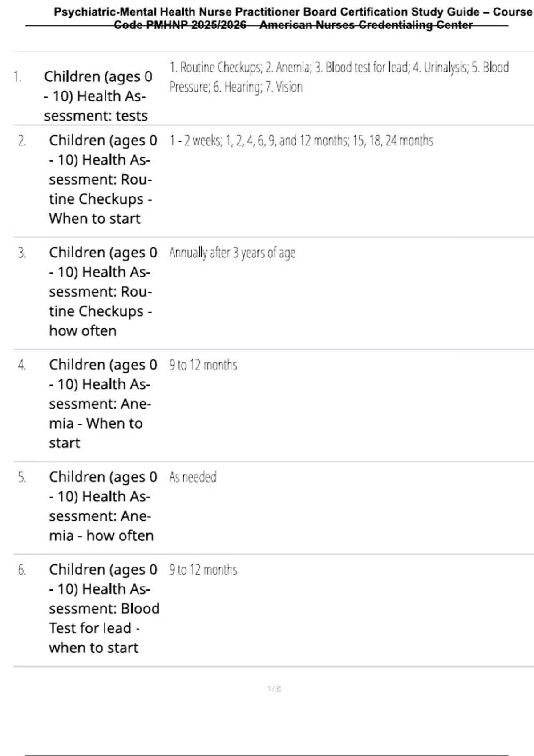Click the study guide header title
The image size is (534, 756).
[x=293, y=18]
